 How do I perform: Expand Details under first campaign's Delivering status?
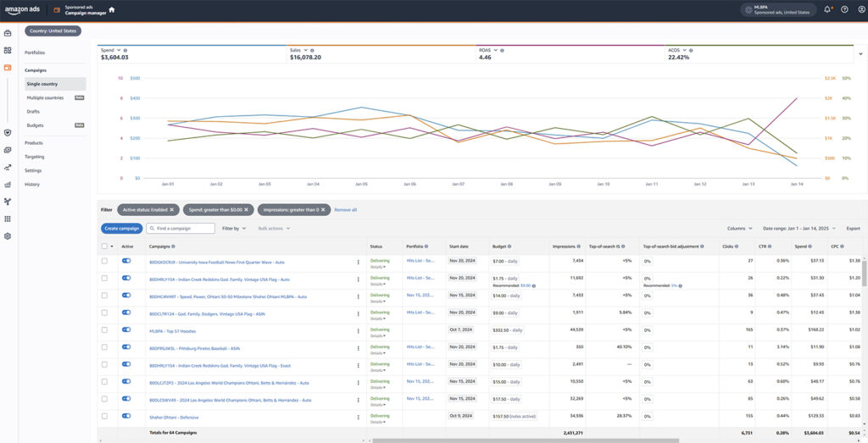(377, 267)
